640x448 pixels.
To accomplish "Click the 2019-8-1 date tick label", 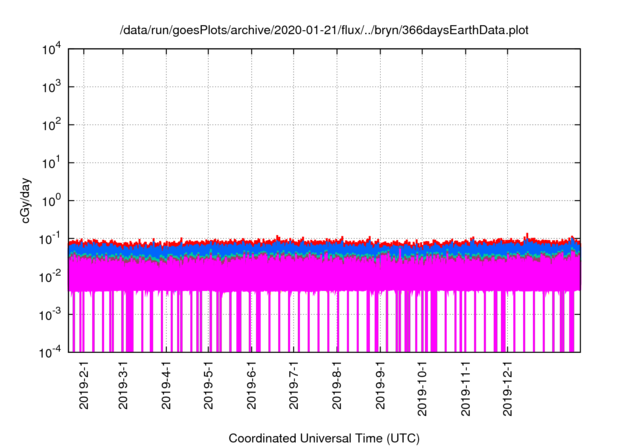I will (337, 385).
